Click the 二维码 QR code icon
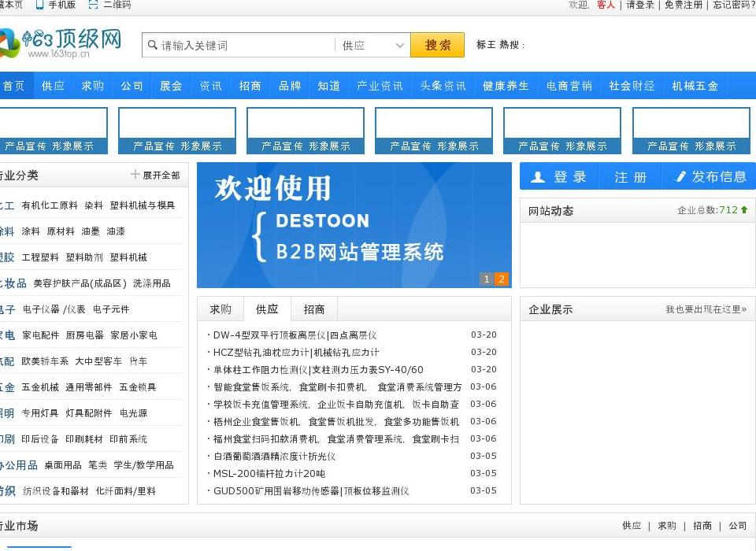 94,5
